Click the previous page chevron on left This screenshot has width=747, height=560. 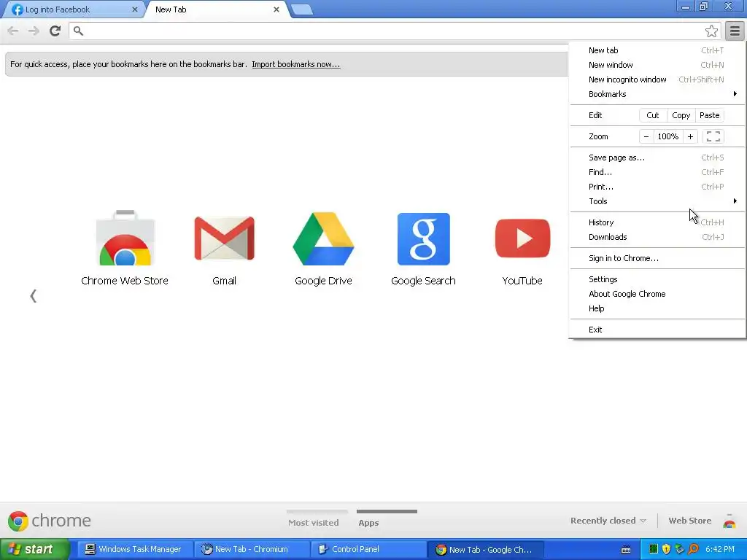[33, 296]
